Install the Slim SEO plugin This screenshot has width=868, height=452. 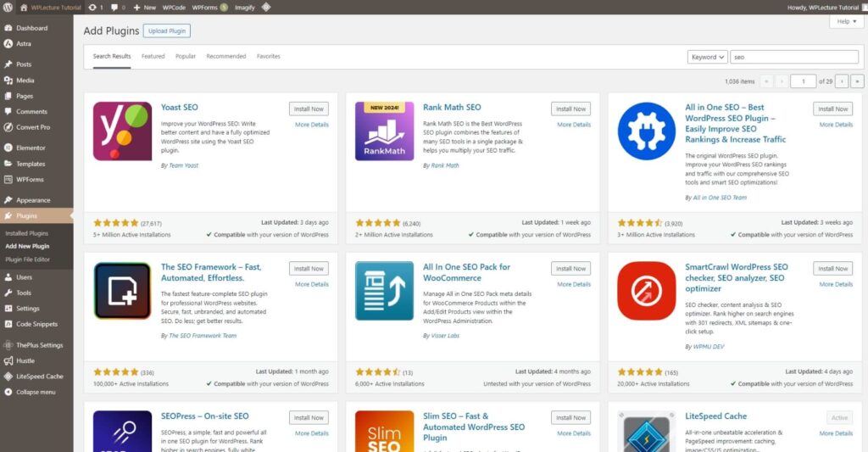coord(570,418)
